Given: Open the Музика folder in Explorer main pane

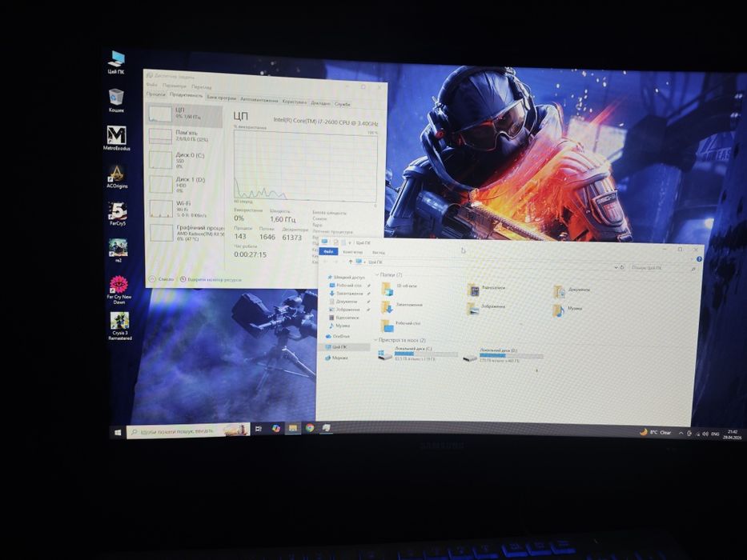Looking at the screenshot, I should [568, 310].
